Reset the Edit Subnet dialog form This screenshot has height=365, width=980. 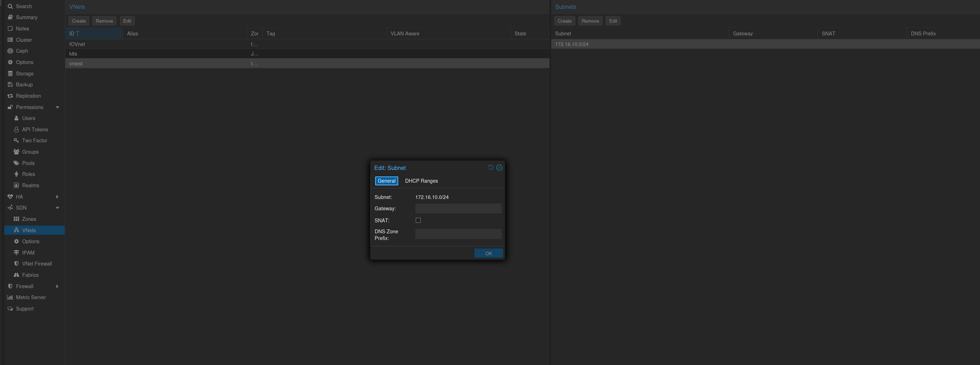pyautogui.click(x=490, y=167)
